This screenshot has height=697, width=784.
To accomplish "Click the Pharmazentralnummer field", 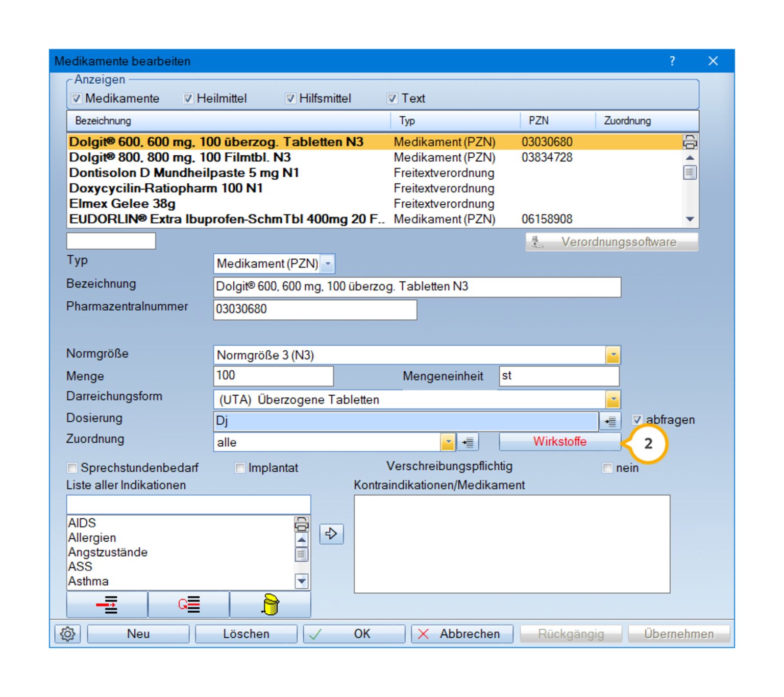I will coord(315,309).
